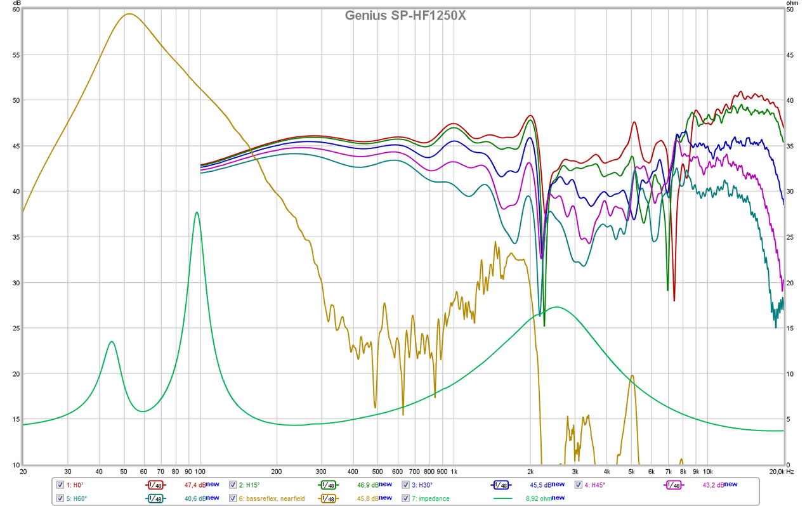
Task: Click the teal 1/48 smoothing icon for H60°
Action: pos(156,498)
